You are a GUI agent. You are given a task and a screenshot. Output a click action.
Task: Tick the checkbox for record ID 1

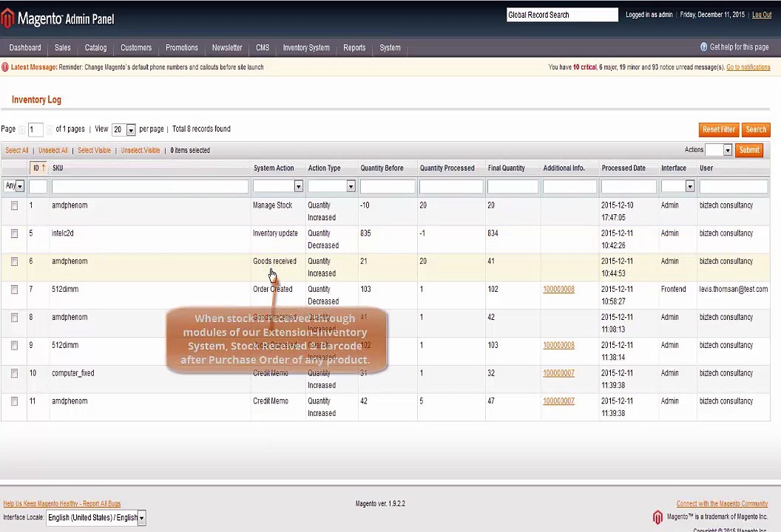click(x=15, y=205)
